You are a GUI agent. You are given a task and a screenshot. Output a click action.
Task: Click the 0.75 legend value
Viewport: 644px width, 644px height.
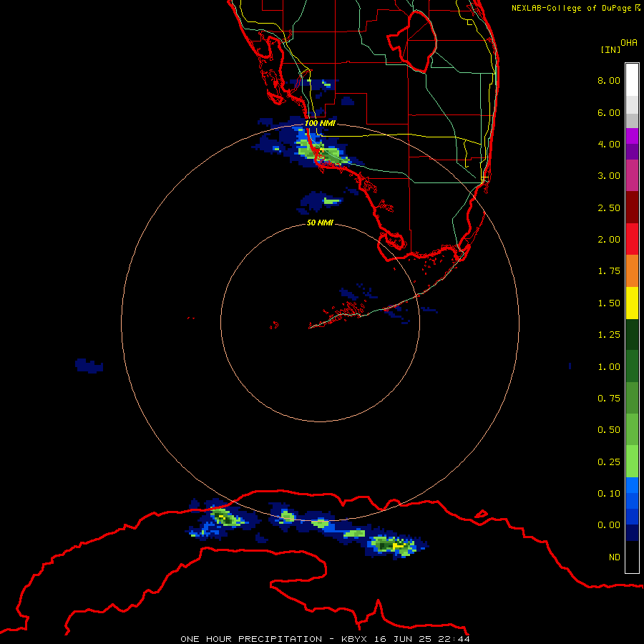pyautogui.click(x=609, y=399)
